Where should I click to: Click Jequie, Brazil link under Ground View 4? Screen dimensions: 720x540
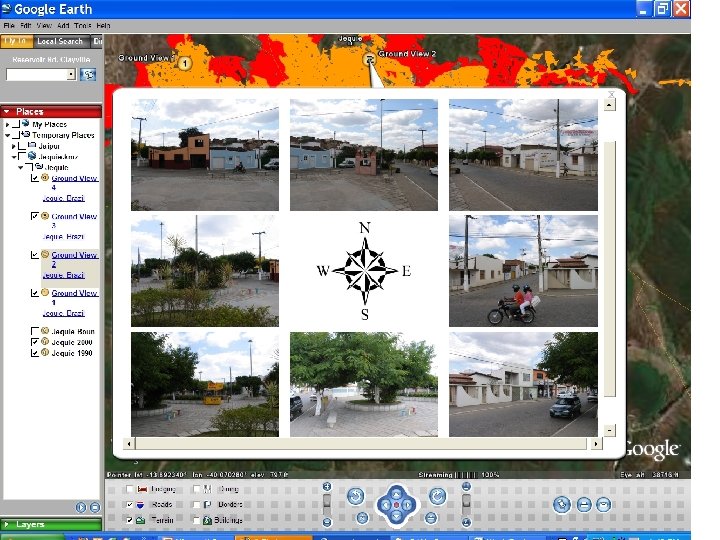click(x=63, y=198)
